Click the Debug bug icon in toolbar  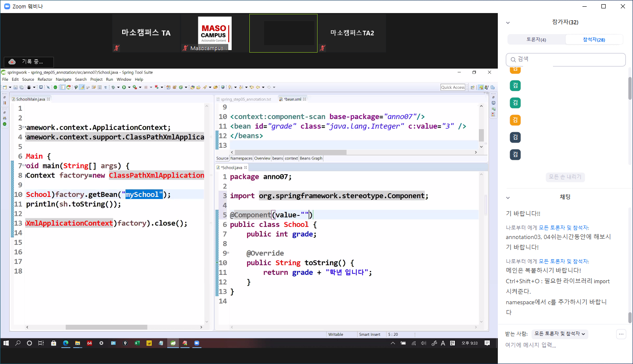pyautogui.click(x=113, y=88)
